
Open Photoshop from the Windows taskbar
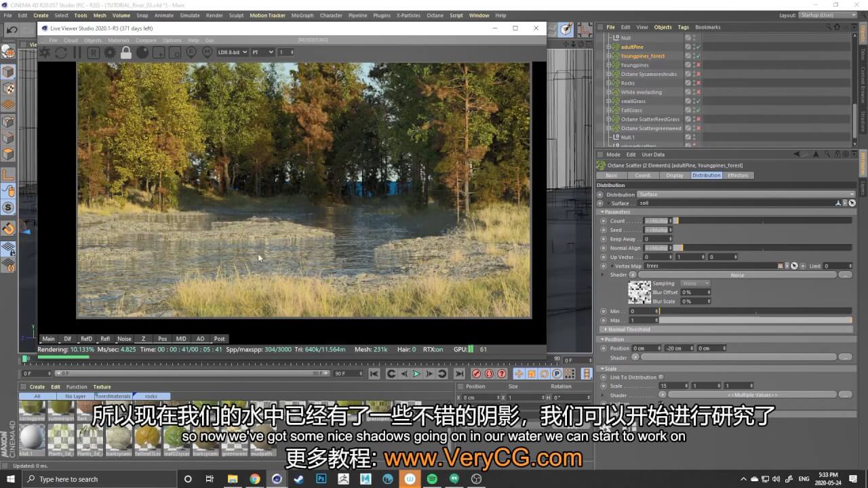coord(321,479)
